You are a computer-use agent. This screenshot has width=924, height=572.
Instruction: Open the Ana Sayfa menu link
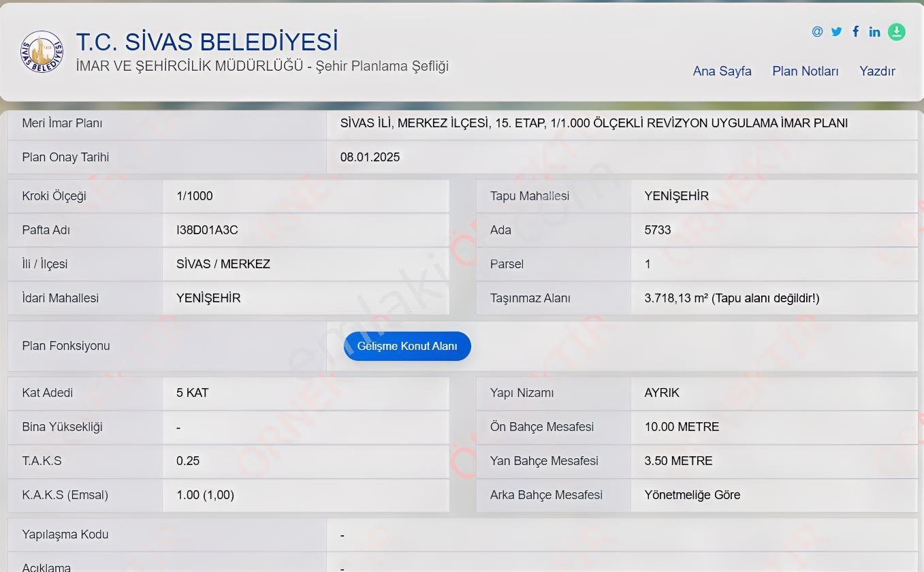point(722,71)
